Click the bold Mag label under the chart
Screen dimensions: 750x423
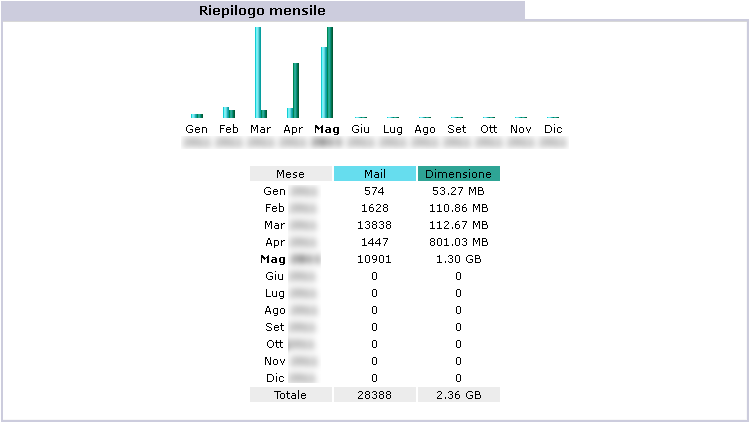pos(327,129)
